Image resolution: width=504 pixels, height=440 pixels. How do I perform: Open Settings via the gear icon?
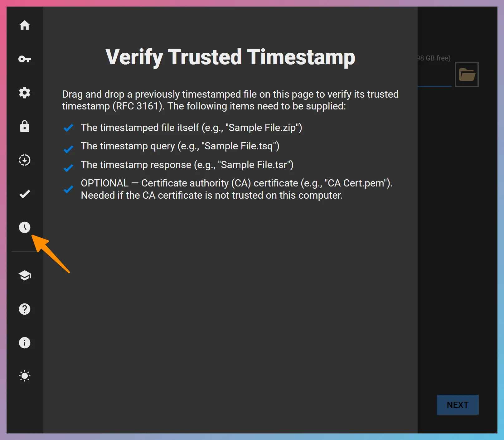point(25,93)
